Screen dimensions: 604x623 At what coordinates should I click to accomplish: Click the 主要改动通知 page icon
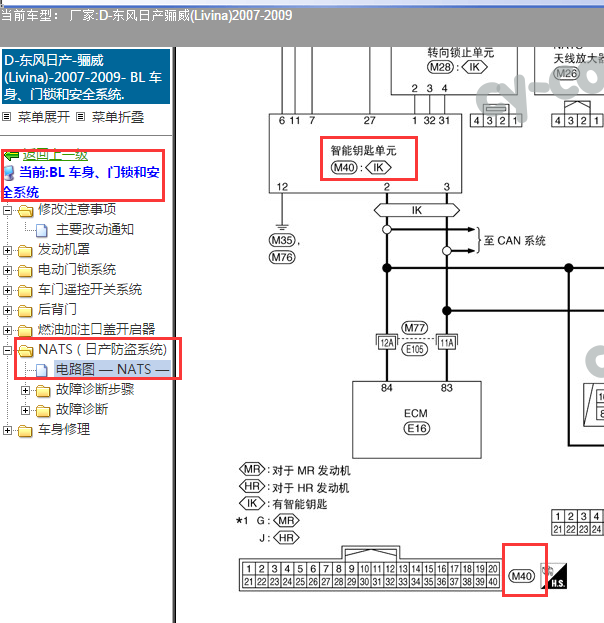click(42, 230)
